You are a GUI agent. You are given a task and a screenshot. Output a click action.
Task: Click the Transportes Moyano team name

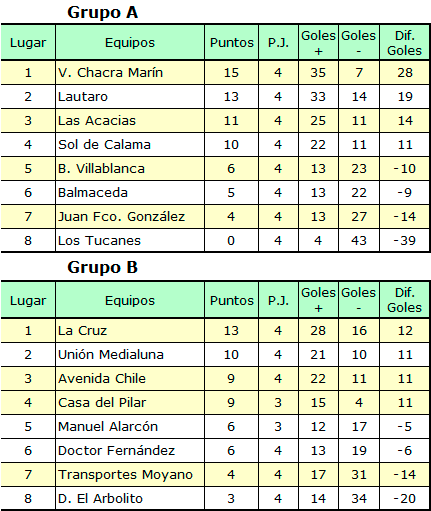click(125, 475)
